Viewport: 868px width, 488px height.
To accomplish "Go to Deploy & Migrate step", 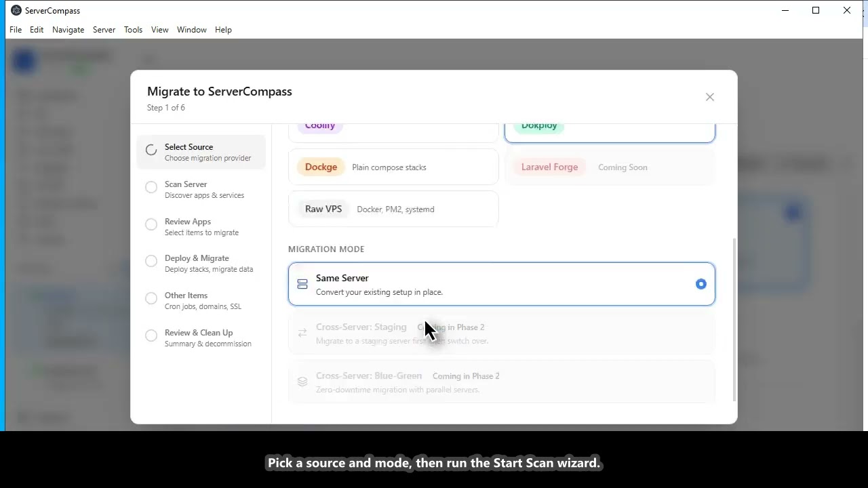I will pos(201,263).
